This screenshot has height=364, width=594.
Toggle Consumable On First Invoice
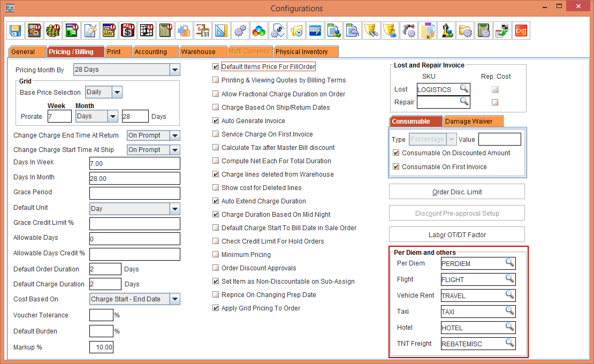[397, 166]
